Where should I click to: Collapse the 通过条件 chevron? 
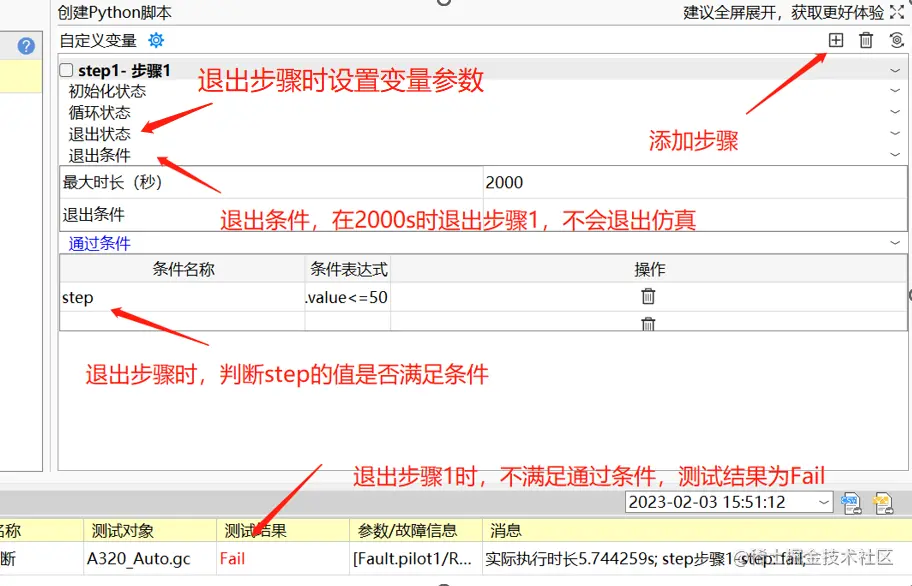[x=895, y=242]
